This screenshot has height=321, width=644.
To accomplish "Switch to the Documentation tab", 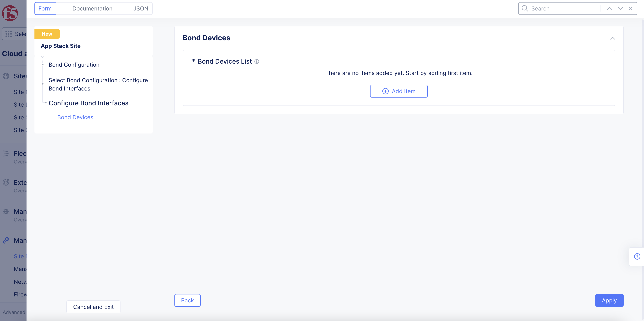I will click(92, 8).
